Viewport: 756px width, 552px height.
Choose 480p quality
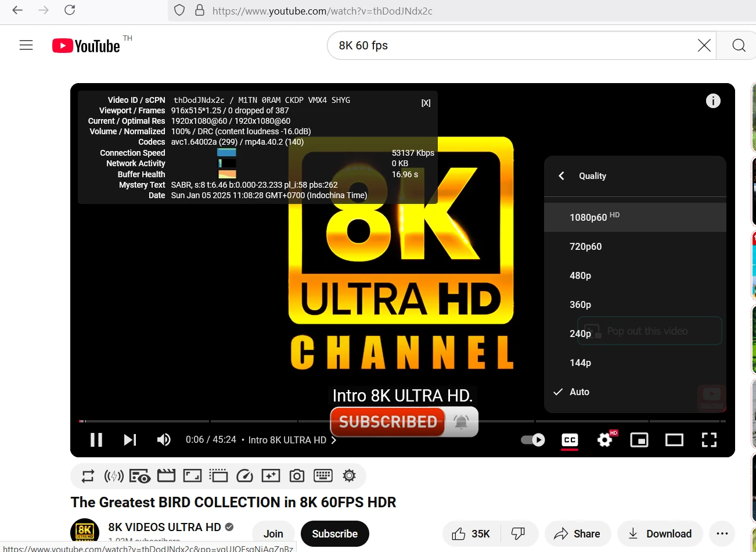coord(635,275)
